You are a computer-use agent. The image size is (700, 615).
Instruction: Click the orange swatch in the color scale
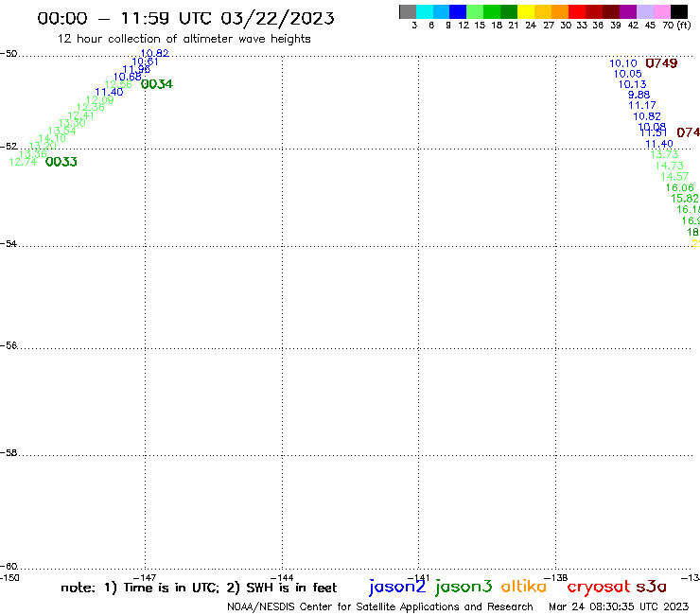[x=559, y=11]
